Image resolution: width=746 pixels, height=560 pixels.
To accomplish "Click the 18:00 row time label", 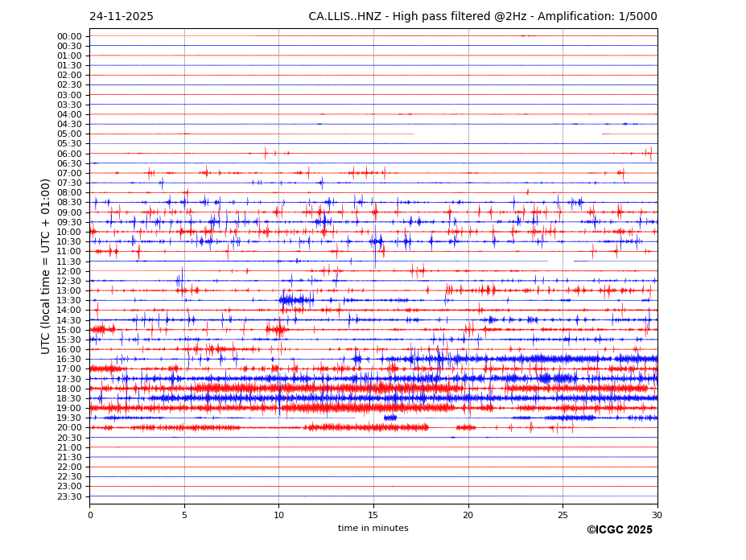I will (x=69, y=389).
